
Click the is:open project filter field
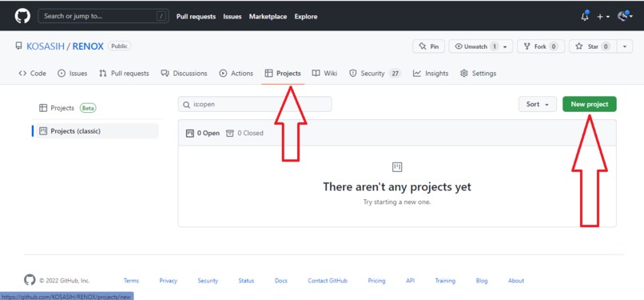pyautogui.click(x=255, y=104)
